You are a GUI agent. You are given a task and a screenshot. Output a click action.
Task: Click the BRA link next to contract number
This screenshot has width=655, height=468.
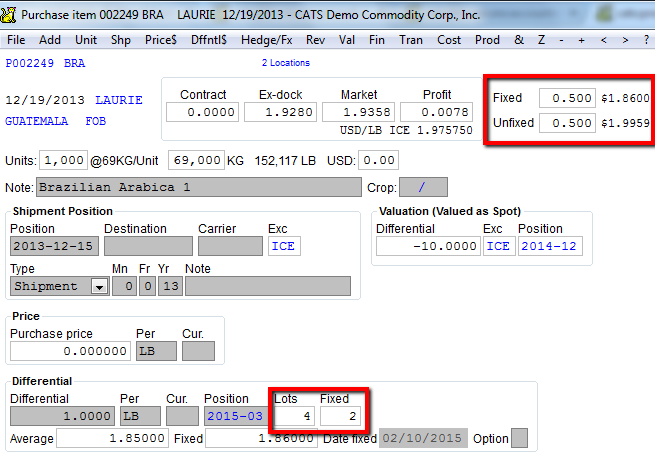click(74, 63)
